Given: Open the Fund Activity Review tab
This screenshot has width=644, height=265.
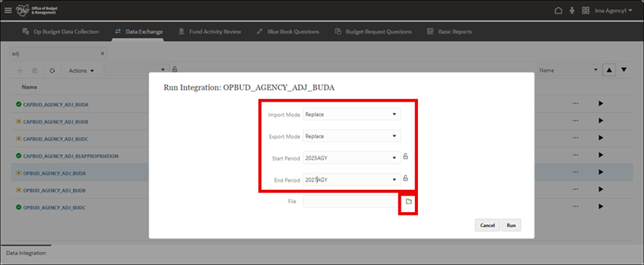Looking at the screenshot, I should pyautogui.click(x=210, y=32).
